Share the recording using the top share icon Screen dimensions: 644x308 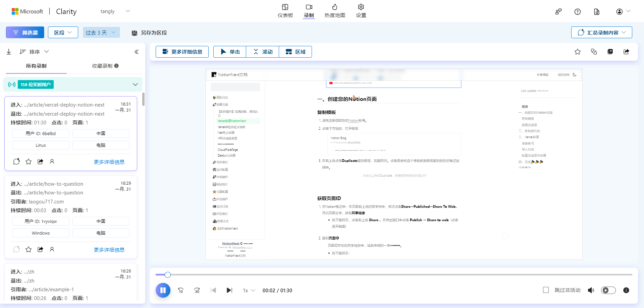(x=626, y=52)
